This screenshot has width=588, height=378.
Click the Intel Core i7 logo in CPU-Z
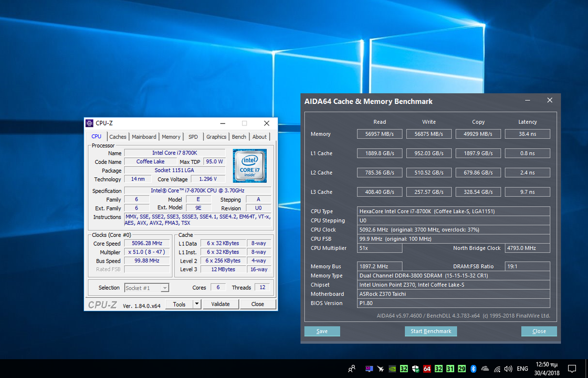coord(250,166)
